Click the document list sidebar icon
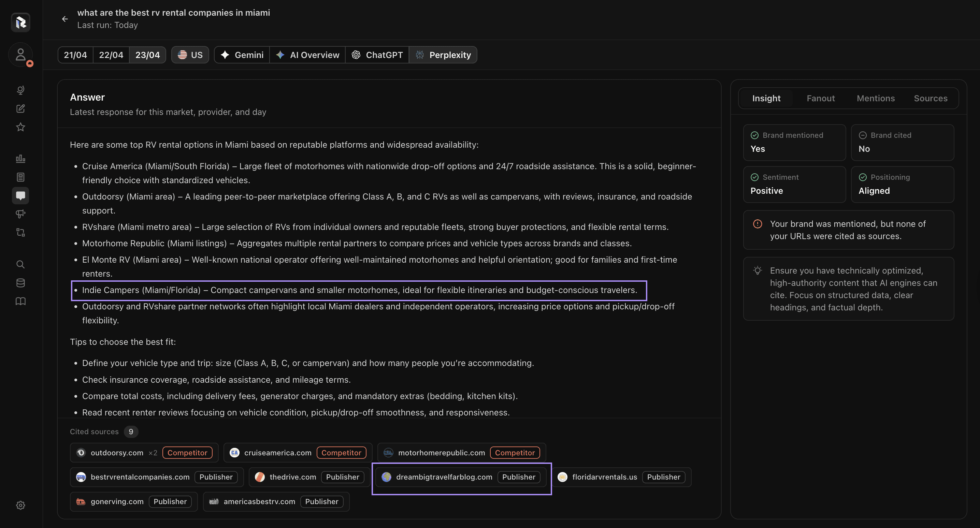Image resolution: width=980 pixels, height=528 pixels. click(20, 177)
